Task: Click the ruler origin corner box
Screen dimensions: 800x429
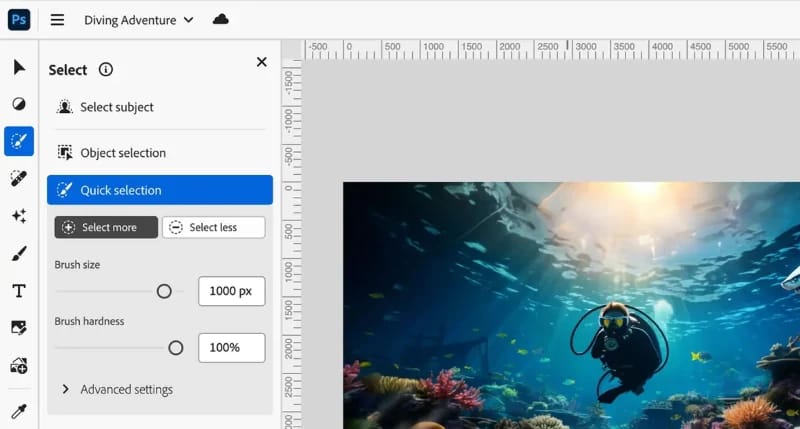Action: pyautogui.click(x=292, y=49)
